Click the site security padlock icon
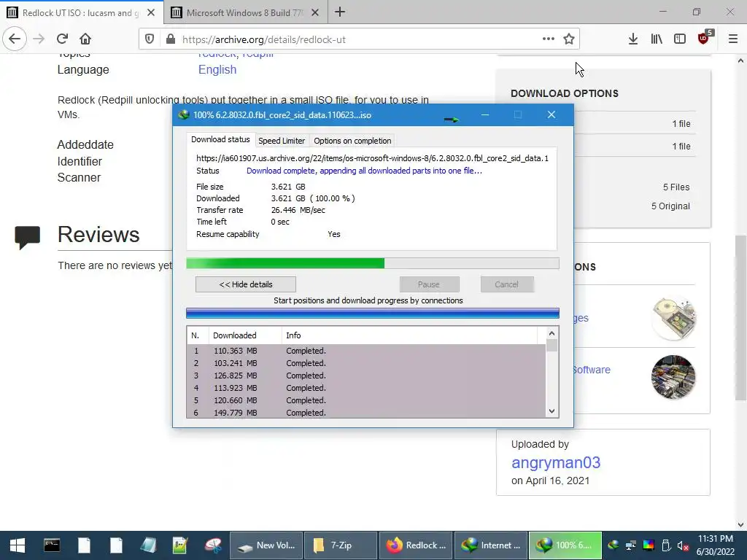 pyautogui.click(x=171, y=39)
